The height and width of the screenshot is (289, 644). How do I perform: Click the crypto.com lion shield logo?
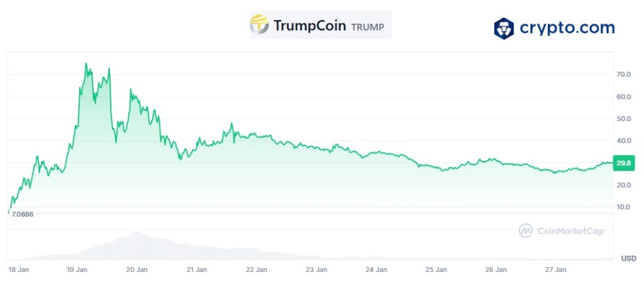click(x=504, y=28)
